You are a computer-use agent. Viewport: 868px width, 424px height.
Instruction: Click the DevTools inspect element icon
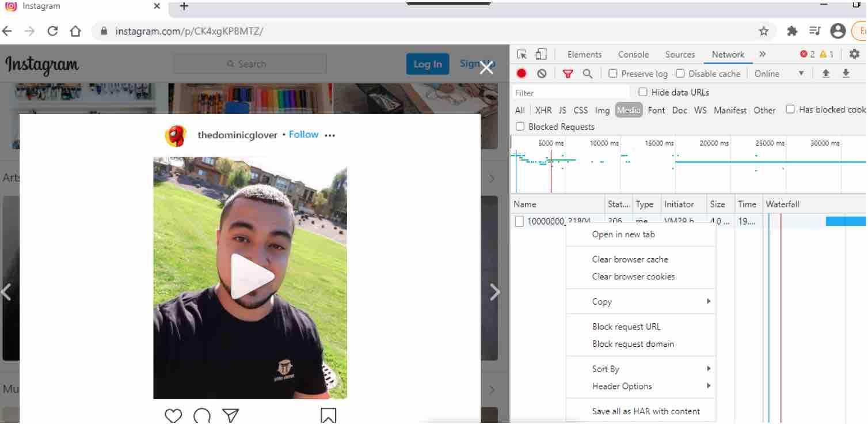(x=521, y=54)
